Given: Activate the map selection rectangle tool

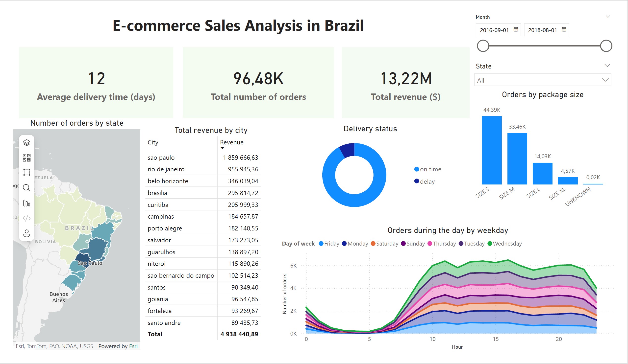Looking at the screenshot, I should tap(27, 173).
